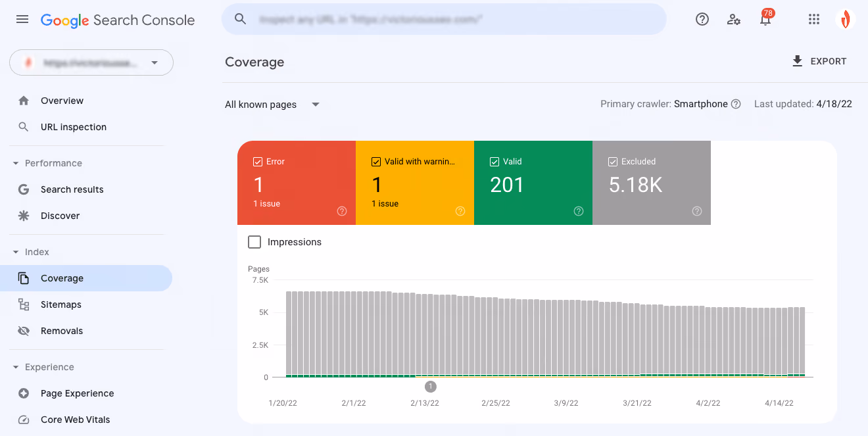Select the yellow Valid with warning tile
This screenshot has width=868, height=436.
[415, 183]
